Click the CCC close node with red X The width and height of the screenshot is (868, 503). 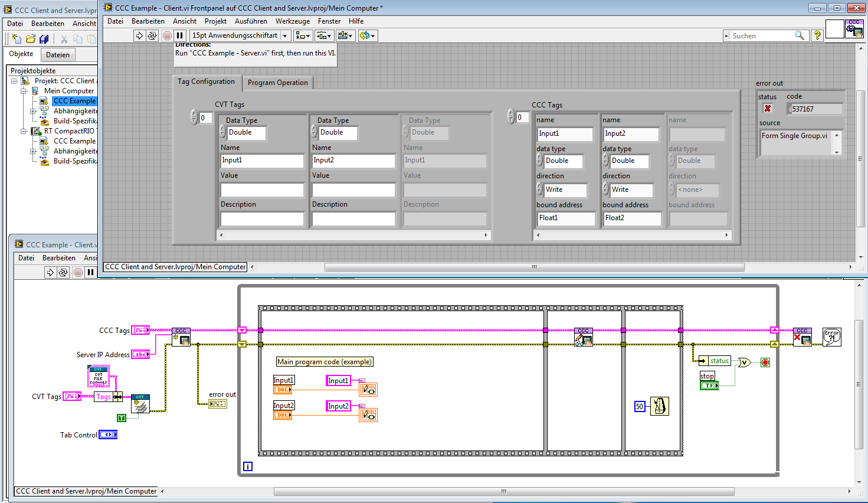click(x=803, y=337)
